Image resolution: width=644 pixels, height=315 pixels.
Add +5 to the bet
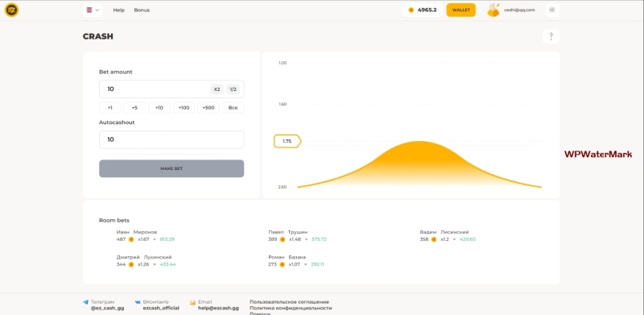click(134, 108)
